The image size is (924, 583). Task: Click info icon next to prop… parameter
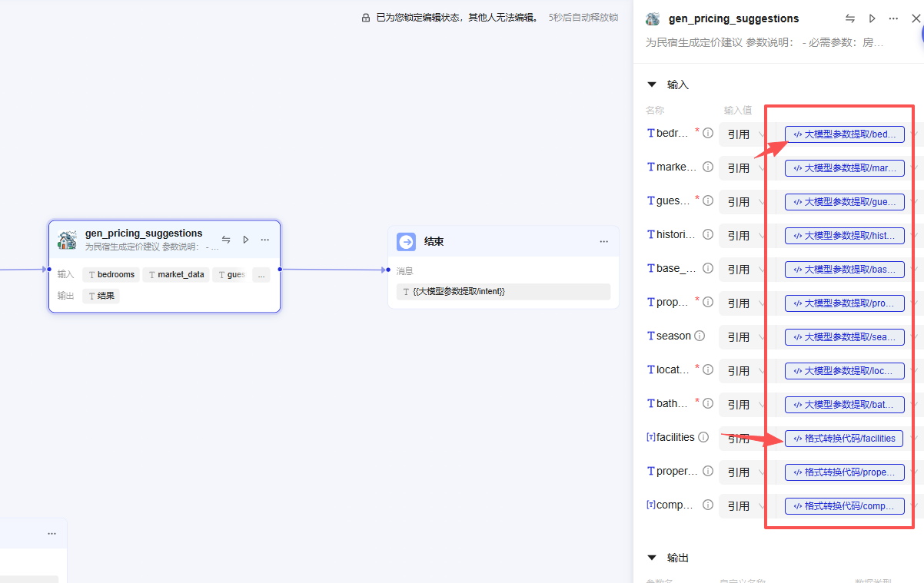(708, 302)
